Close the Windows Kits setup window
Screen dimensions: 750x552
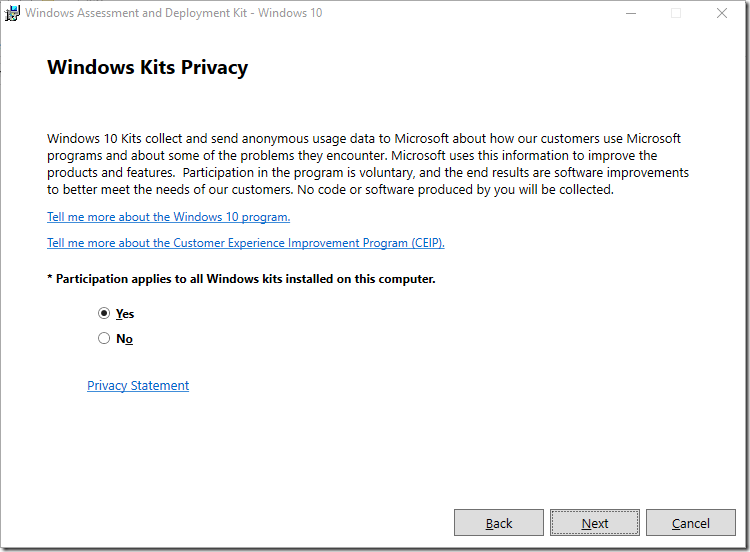pos(722,14)
